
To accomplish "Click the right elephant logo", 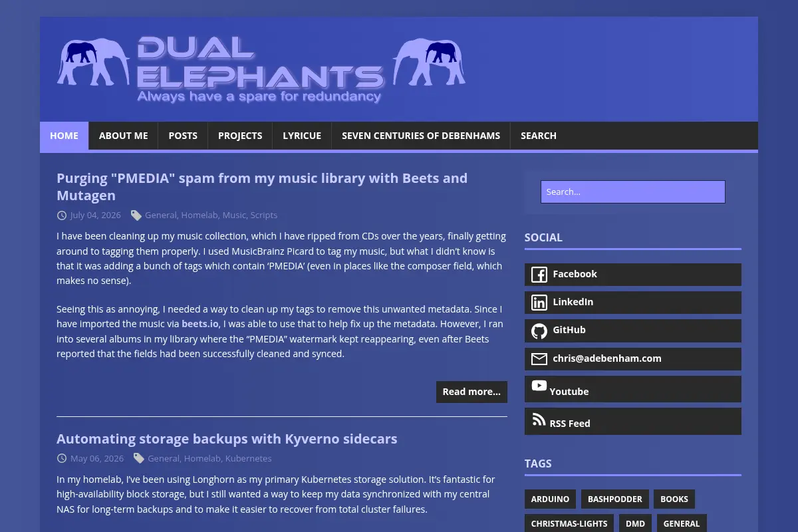I will click(x=429, y=62).
